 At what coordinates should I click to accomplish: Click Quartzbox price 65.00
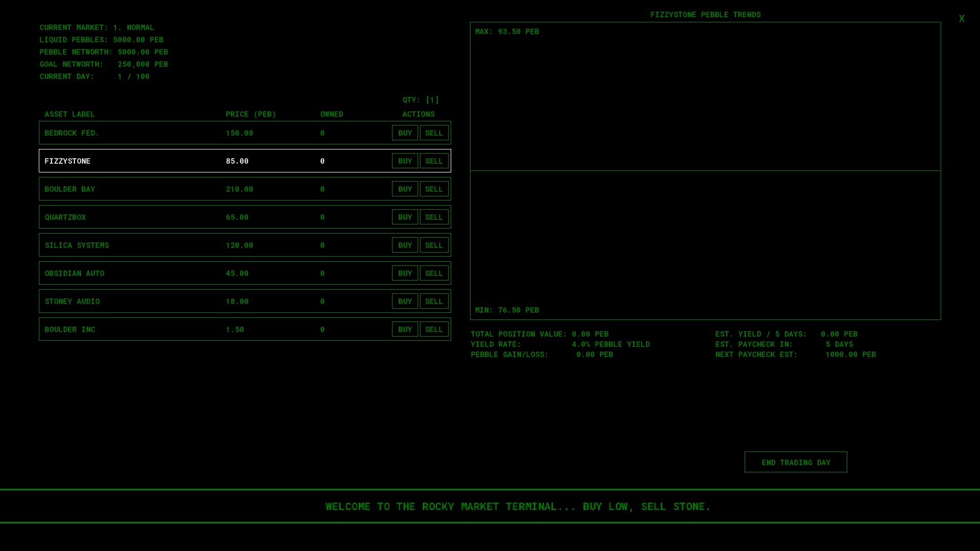click(x=237, y=217)
